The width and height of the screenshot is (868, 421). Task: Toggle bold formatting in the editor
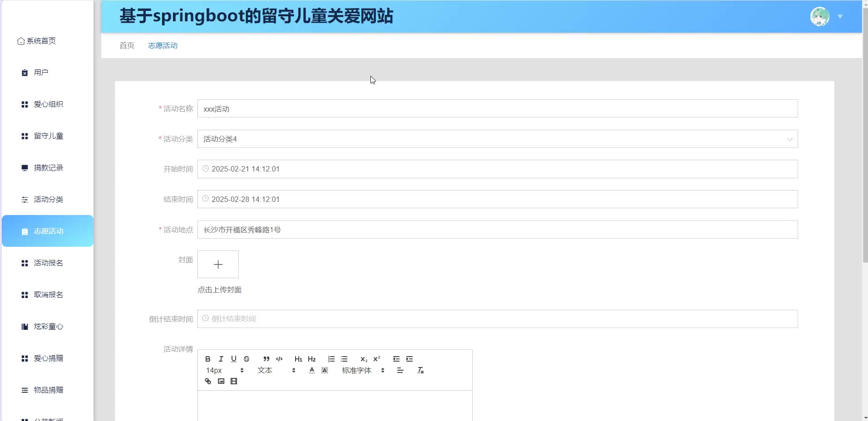[208, 359]
